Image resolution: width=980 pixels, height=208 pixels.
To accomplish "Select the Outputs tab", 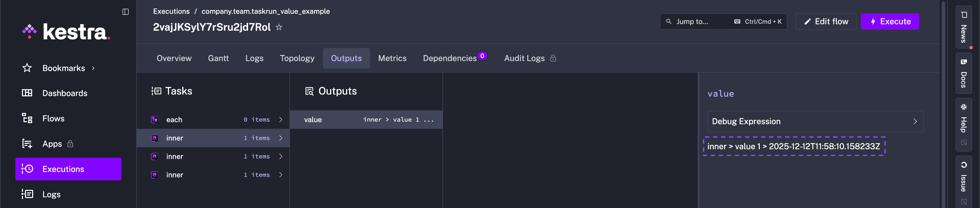I will (x=346, y=58).
